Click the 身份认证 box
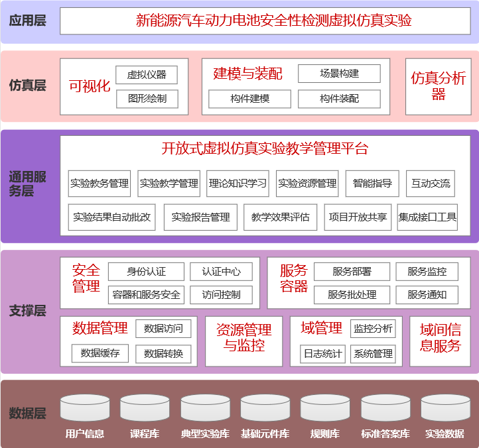This screenshot has height=448, width=479. coord(146,272)
